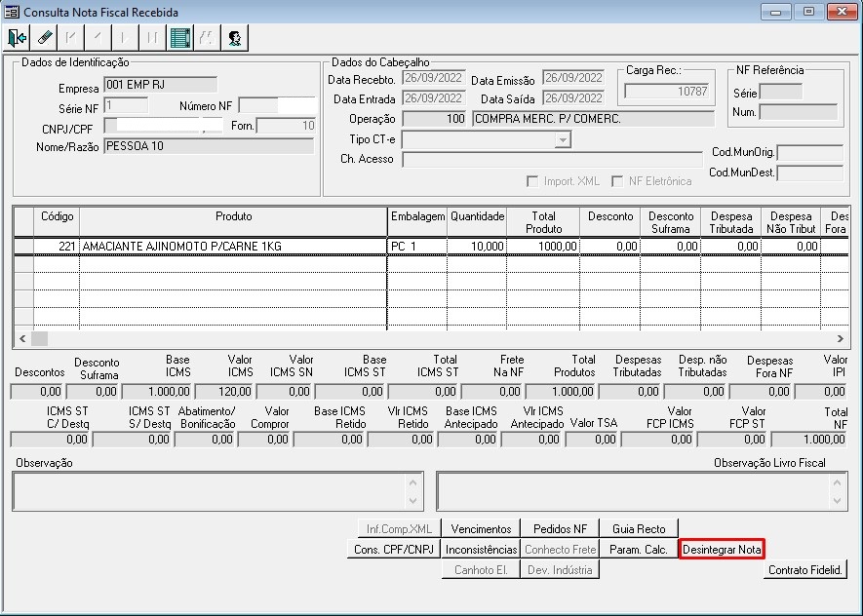Click the next-record navigation icon
The width and height of the screenshot is (863, 616).
point(125,38)
